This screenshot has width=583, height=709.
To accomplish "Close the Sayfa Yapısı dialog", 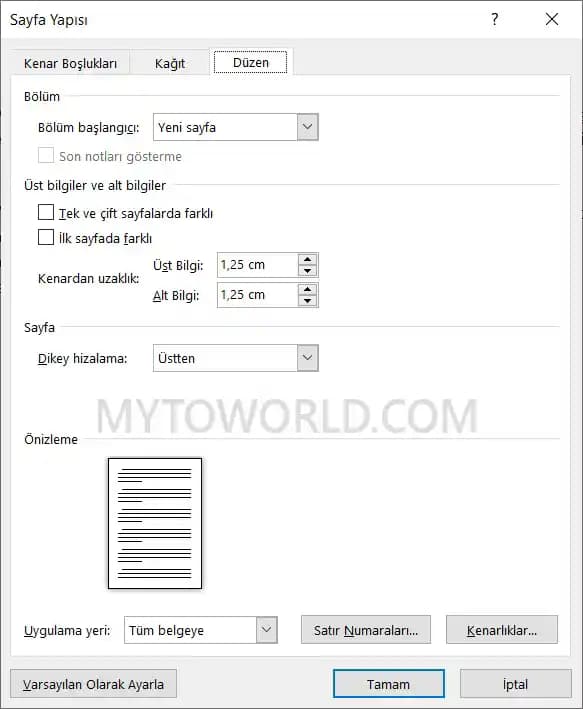I will (552, 19).
